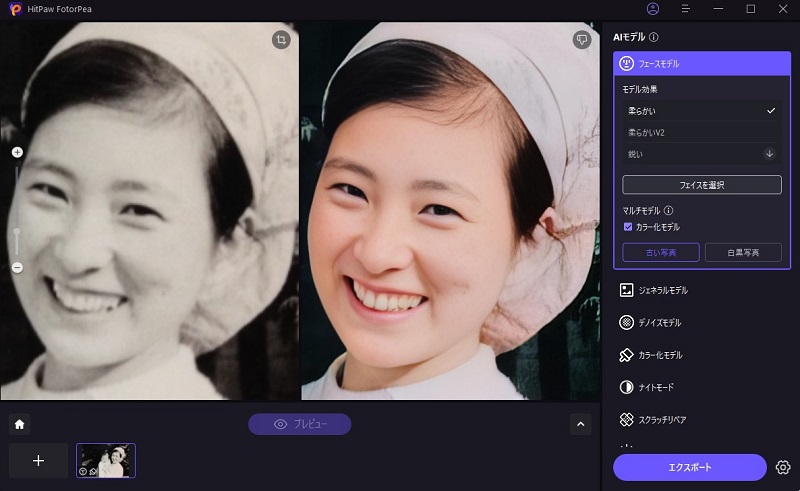The image size is (800, 491).
Task: Choose the 柔らかいV2 model effect
Action: tap(702, 133)
